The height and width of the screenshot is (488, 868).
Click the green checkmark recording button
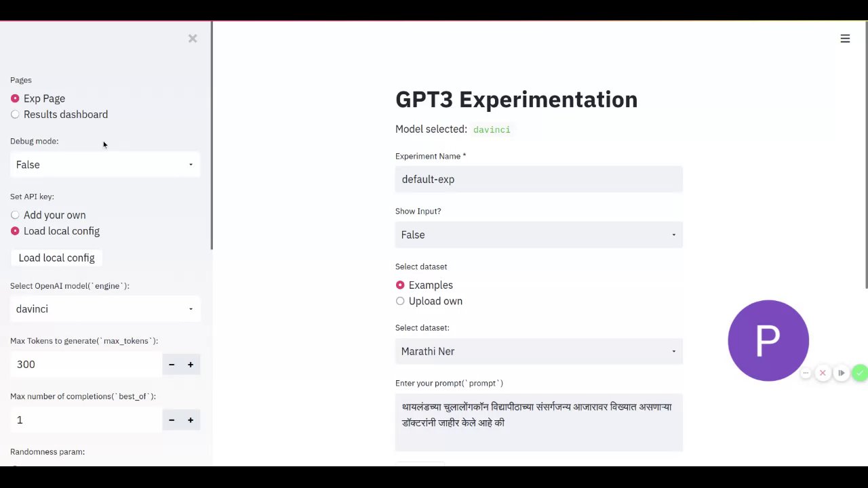click(x=860, y=373)
